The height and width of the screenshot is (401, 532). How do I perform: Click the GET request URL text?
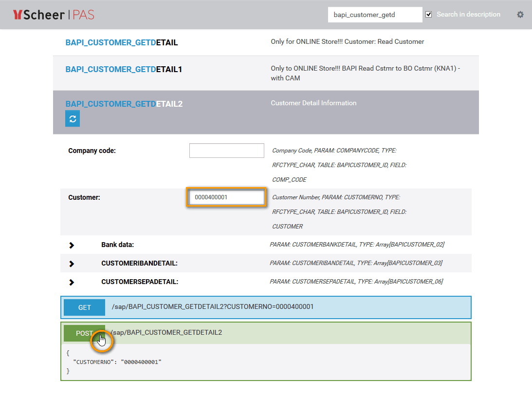(213, 307)
